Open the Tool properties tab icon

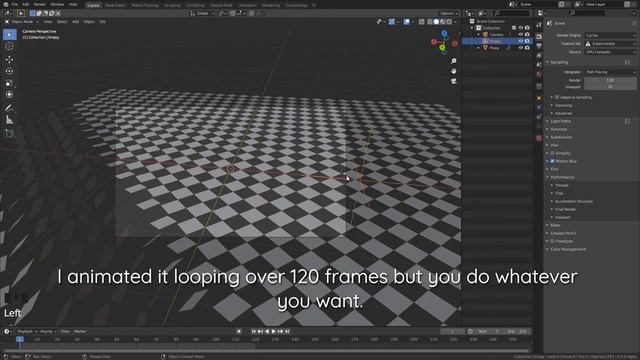click(539, 24)
